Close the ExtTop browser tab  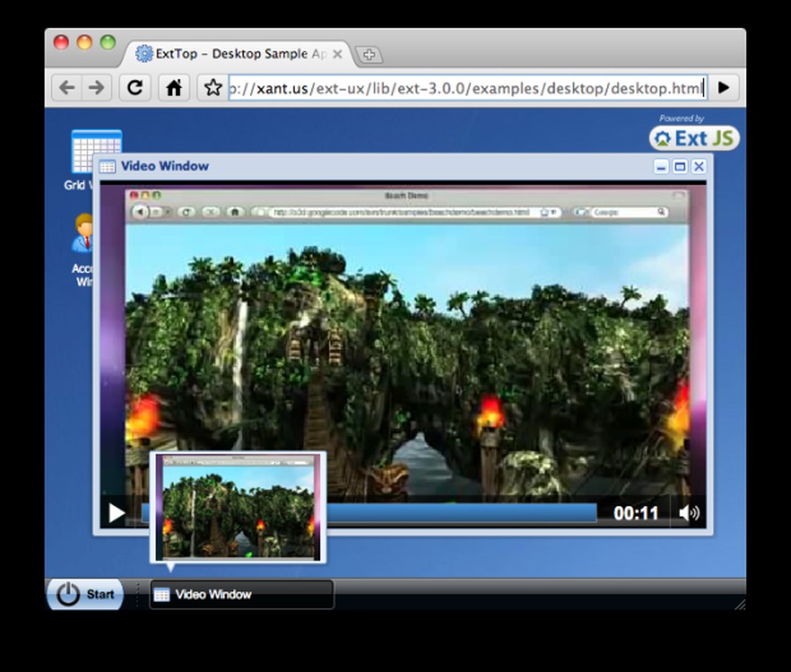tap(338, 54)
